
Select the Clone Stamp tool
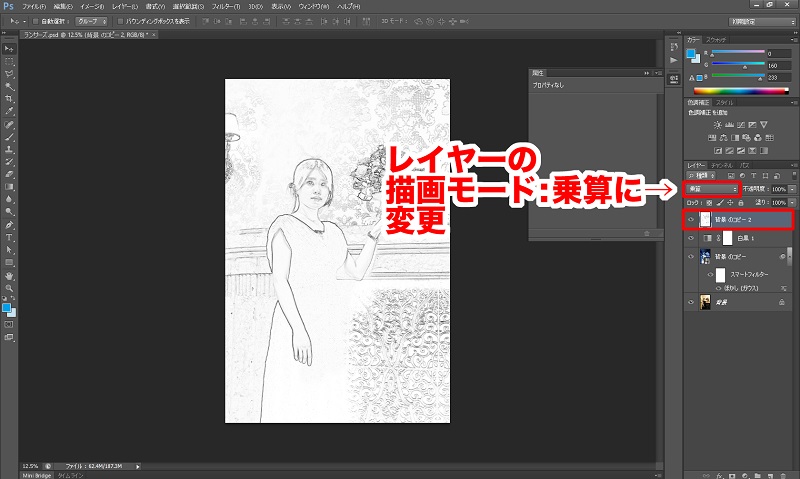(9, 150)
